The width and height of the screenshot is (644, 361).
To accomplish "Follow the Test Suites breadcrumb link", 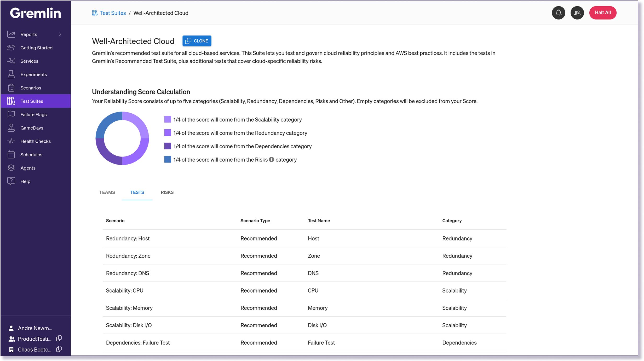I will [113, 13].
